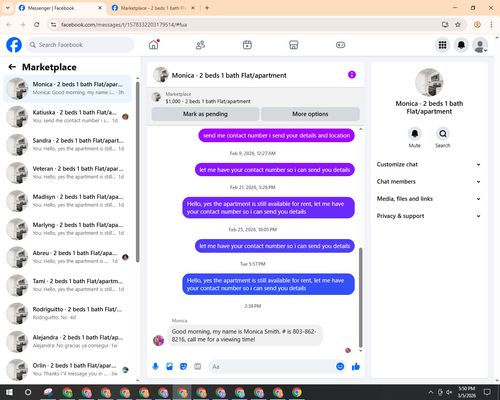The image size is (500, 400).
Task: Mute this conversation
Action: click(x=415, y=134)
